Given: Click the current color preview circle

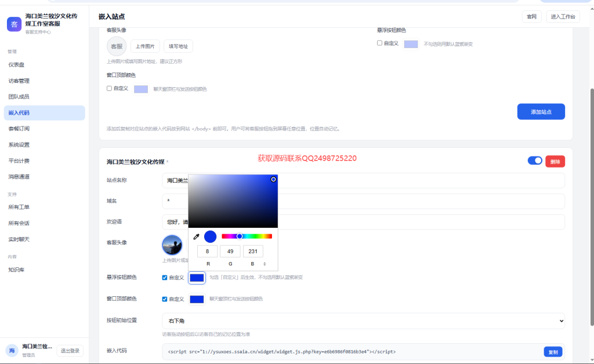Looking at the screenshot, I should coord(210,236).
